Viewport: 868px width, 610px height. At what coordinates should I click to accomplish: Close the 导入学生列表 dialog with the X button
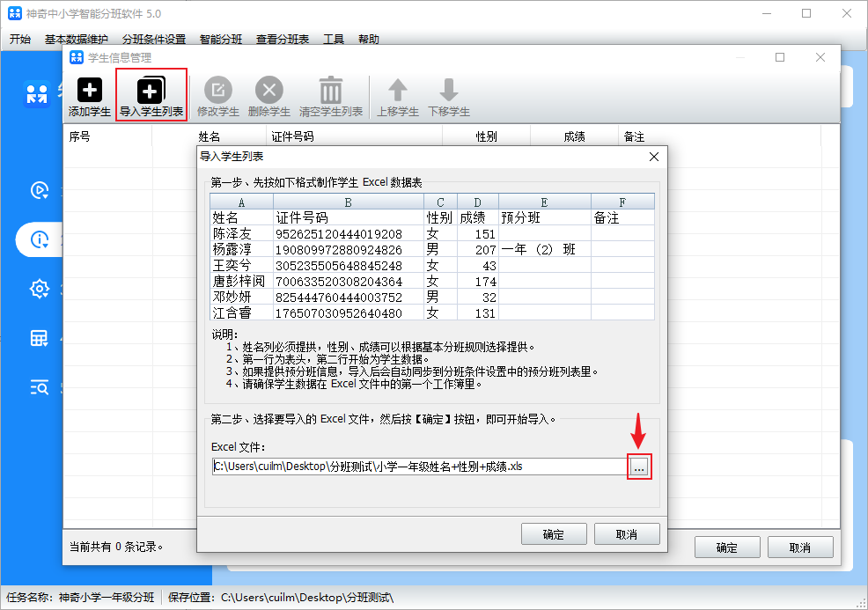(x=653, y=157)
